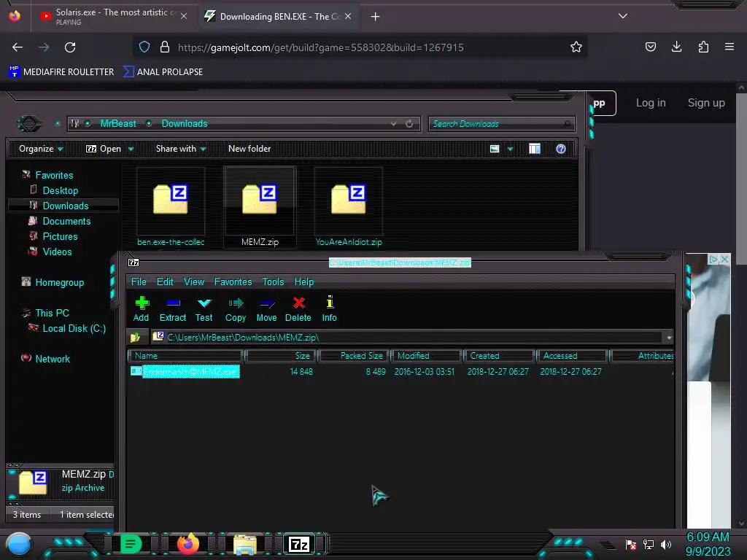Open Organize dropdown in Explorer
Viewport: 747px width, 560px height.
(41, 149)
